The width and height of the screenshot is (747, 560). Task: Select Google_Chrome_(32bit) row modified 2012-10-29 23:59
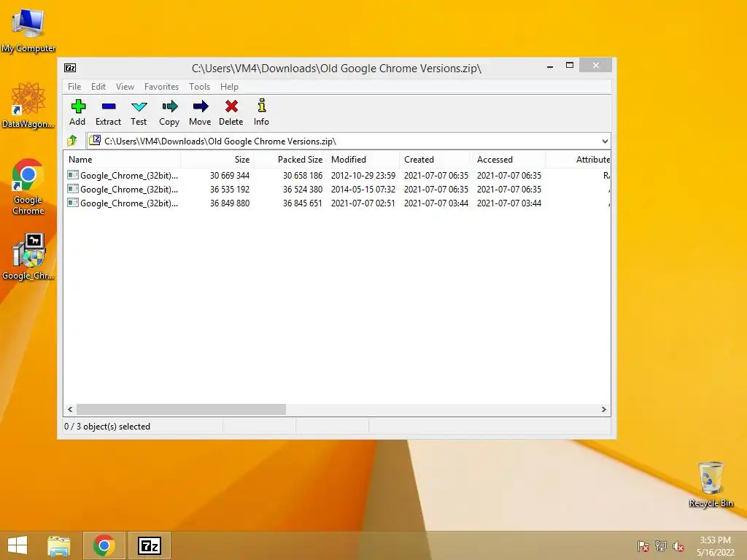(337, 175)
